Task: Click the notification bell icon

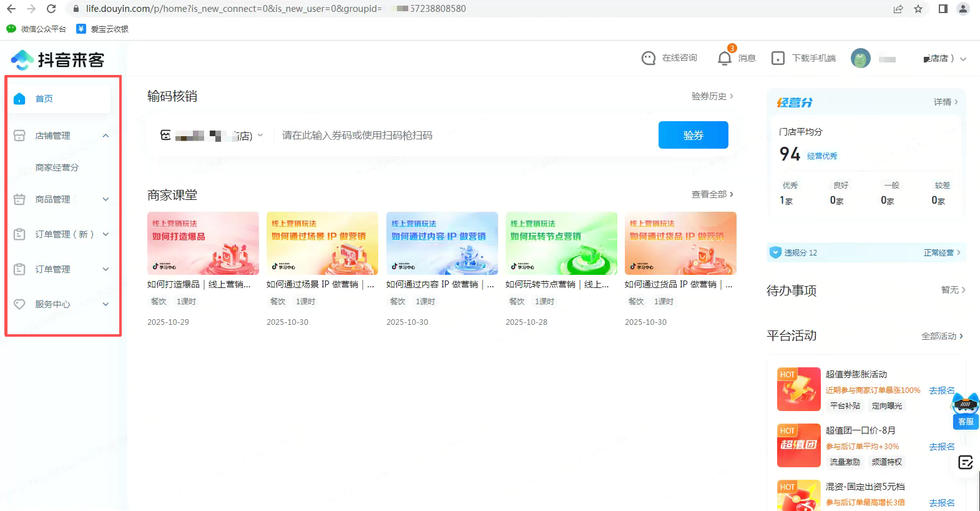Action: 724,58
